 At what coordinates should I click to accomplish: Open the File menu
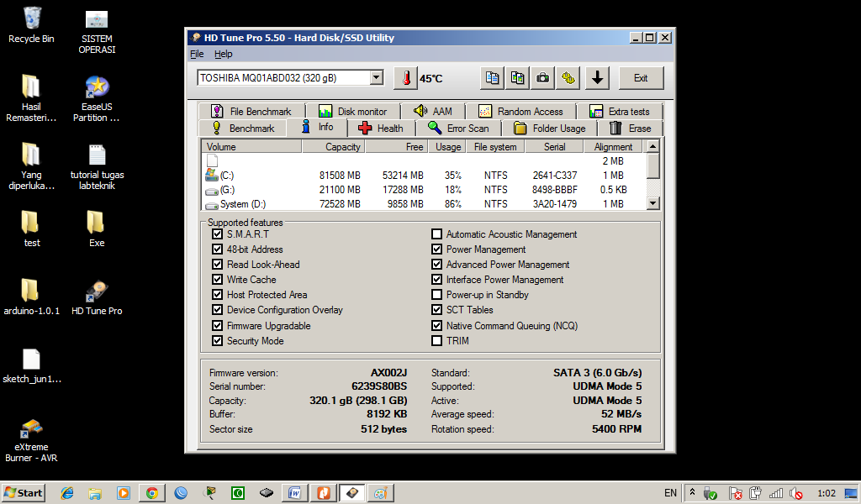197,54
